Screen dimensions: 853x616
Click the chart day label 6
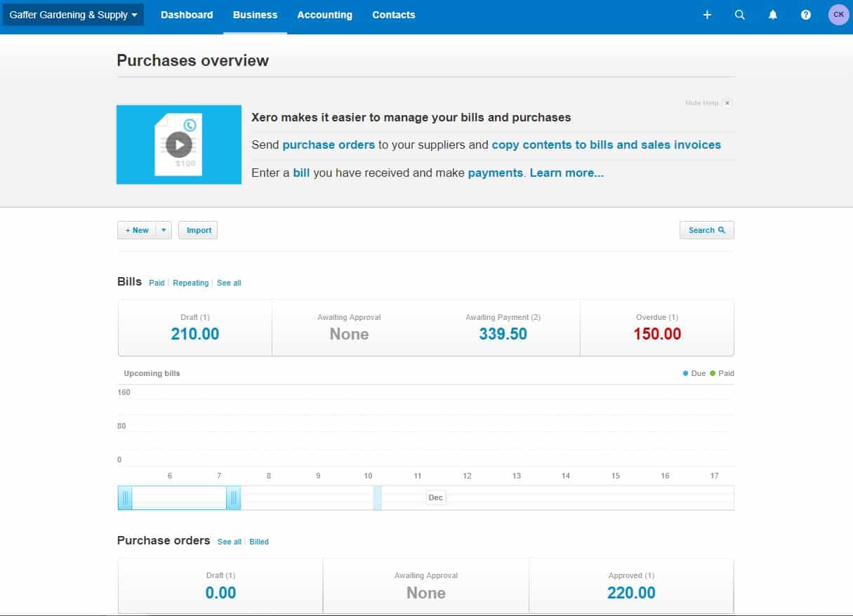pos(170,476)
